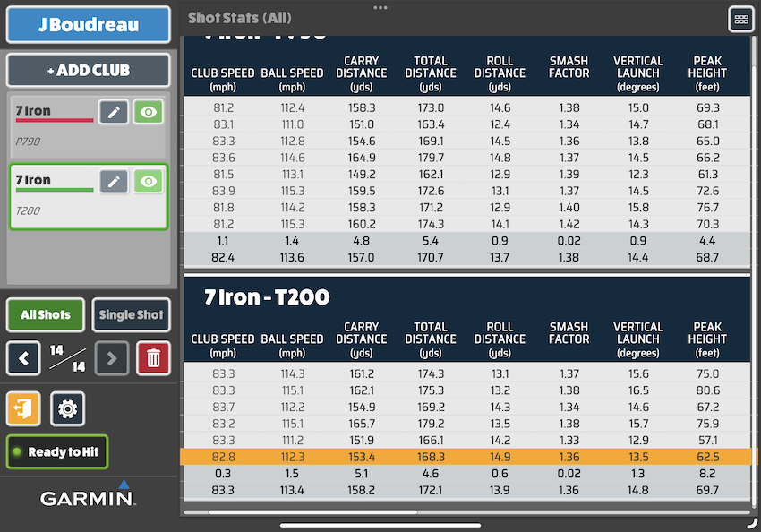Click P790 club speed 83.9
This screenshot has height=532, width=761.
[x=223, y=191]
